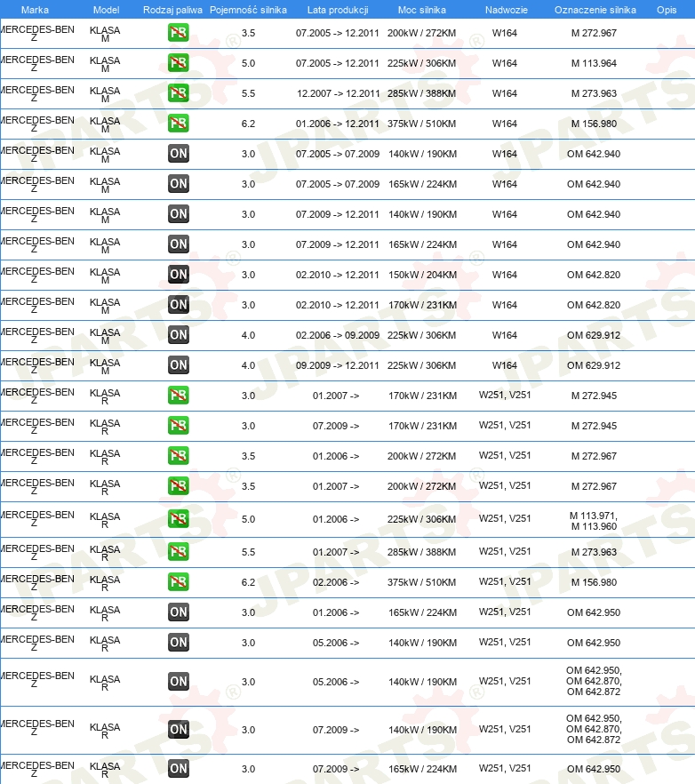Click petrol icon in W164 375kW / 510KM row
This screenshot has width=695, height=784.
click(x=179, y=123)
